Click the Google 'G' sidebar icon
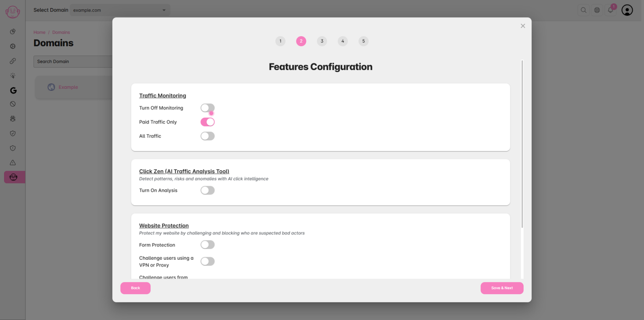 (x=13, y=91)
